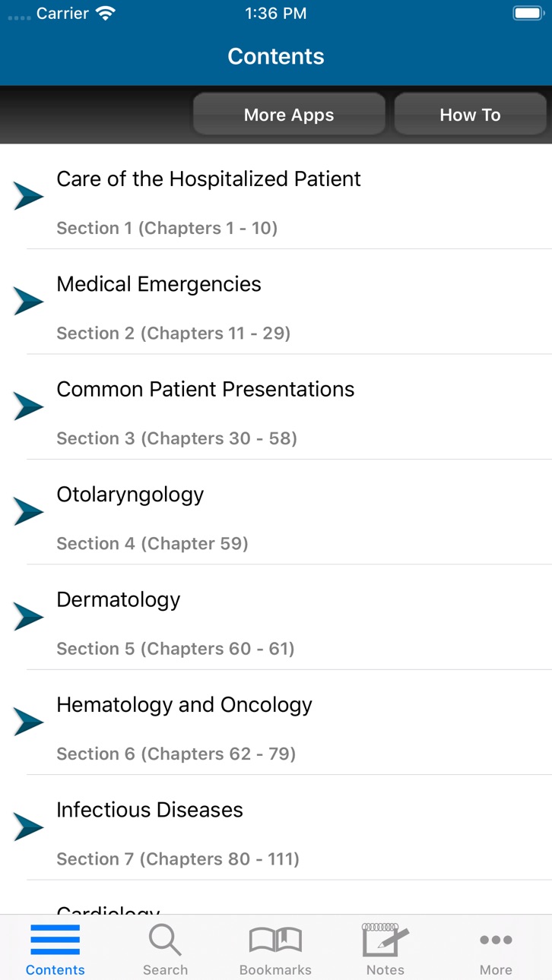Open the Bookmarks book icon
The width and height of the screenshot is (552, 980).
click(275, 940)
